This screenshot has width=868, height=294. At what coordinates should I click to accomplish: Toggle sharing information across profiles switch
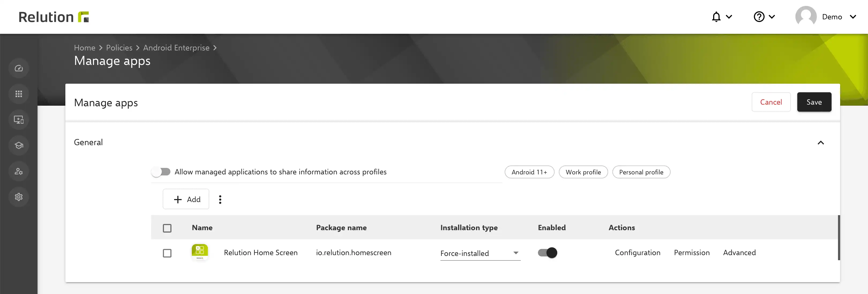tap(161, 172)
